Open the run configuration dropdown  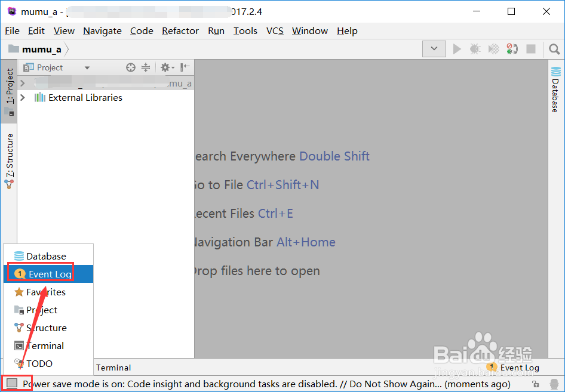(434, 48)
